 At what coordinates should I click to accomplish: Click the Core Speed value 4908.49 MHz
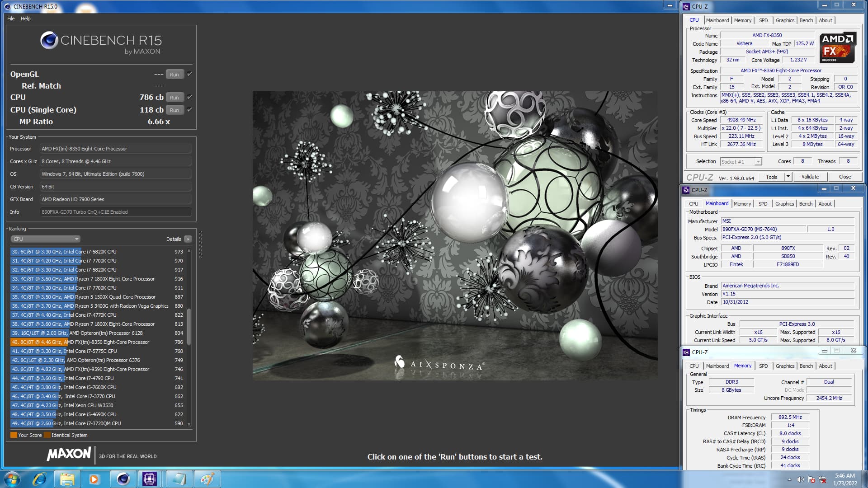pos(741,120)
